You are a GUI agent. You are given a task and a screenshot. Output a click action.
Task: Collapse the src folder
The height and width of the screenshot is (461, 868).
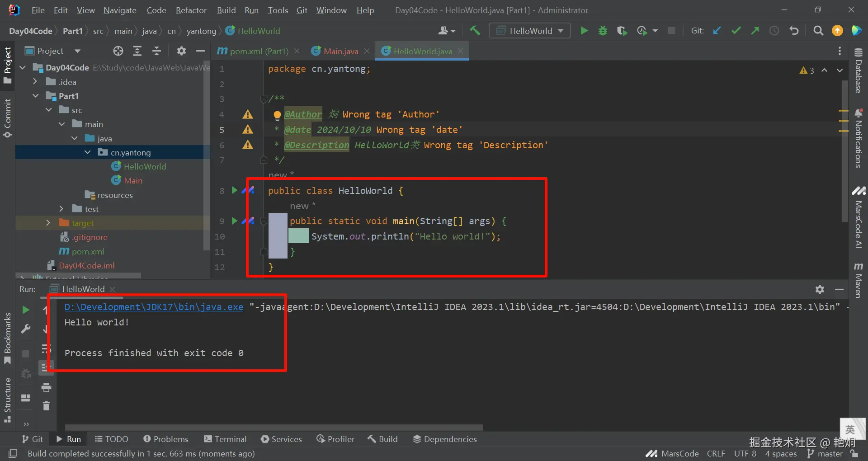click(x=48, y=110)
